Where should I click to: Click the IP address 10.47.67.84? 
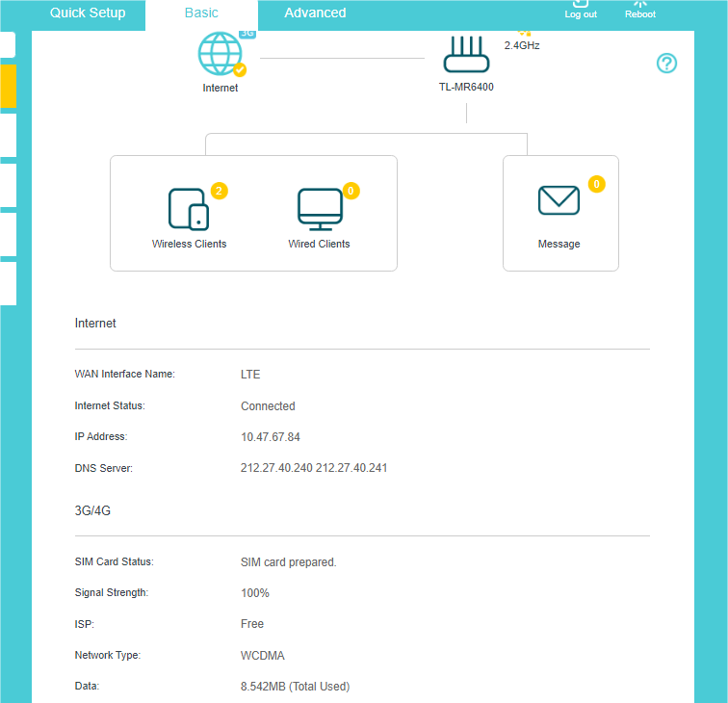[x=271, y=437]
